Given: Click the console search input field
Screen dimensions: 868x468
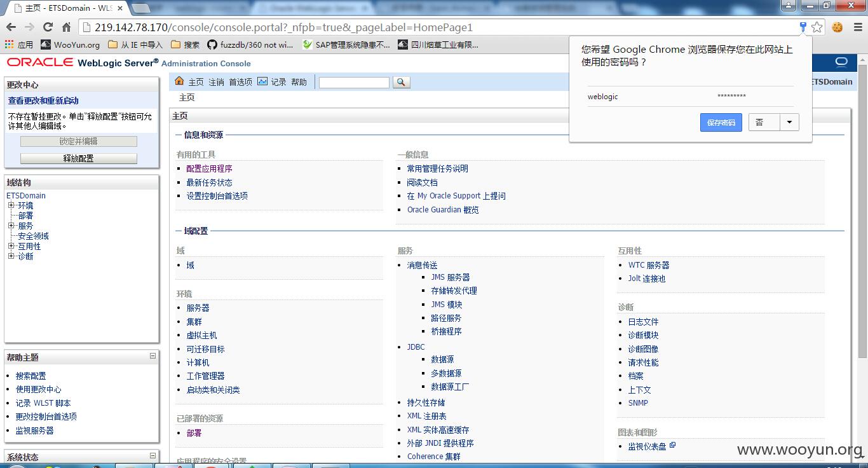Looking at the screenshot, I should pyautogui.click(x=354, y=82).
